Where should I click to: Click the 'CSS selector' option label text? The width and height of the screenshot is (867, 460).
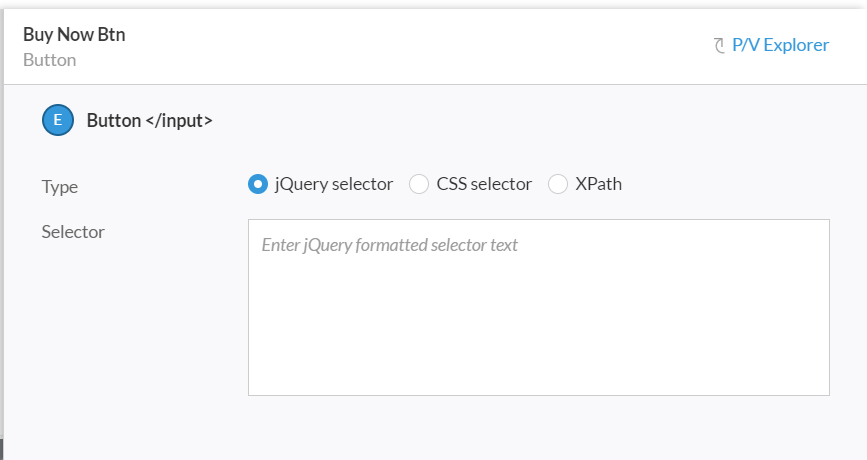pyautogui.click(x=484, y=184)
